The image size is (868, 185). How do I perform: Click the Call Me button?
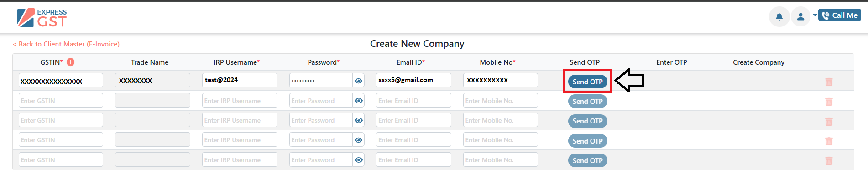tap(840, 15)
